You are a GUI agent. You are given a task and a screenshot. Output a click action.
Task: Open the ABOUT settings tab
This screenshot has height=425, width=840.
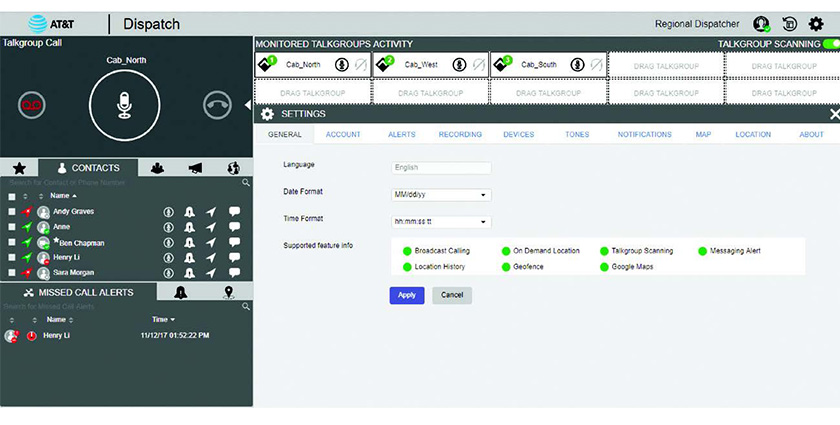coord(812,135)
